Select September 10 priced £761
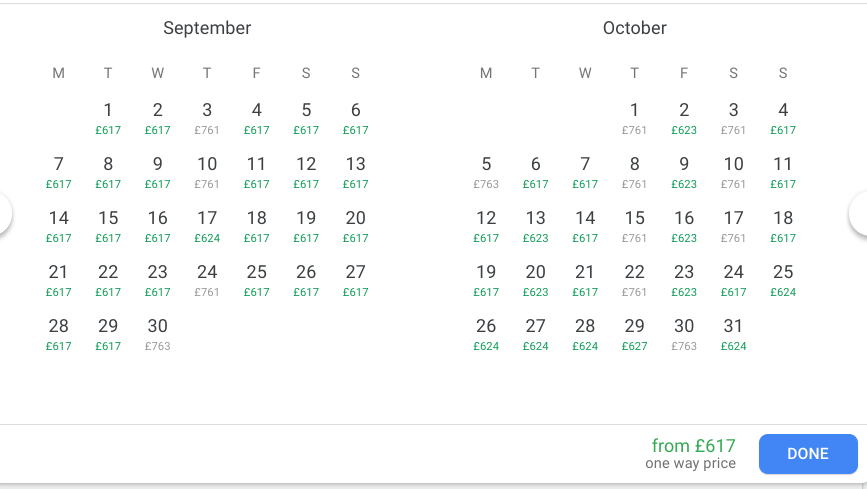This screenshot has height=489, width=867. point(207,171)
